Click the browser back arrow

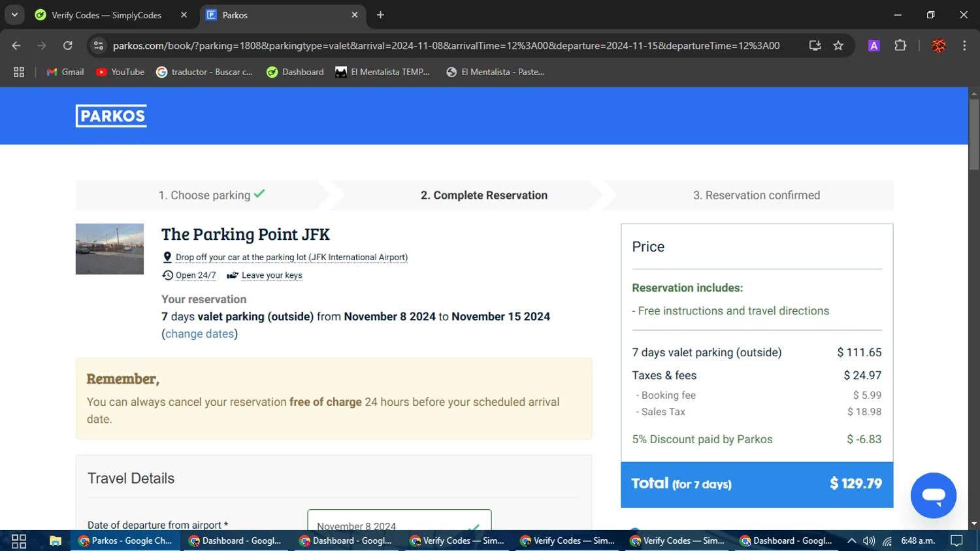(16, 46)
